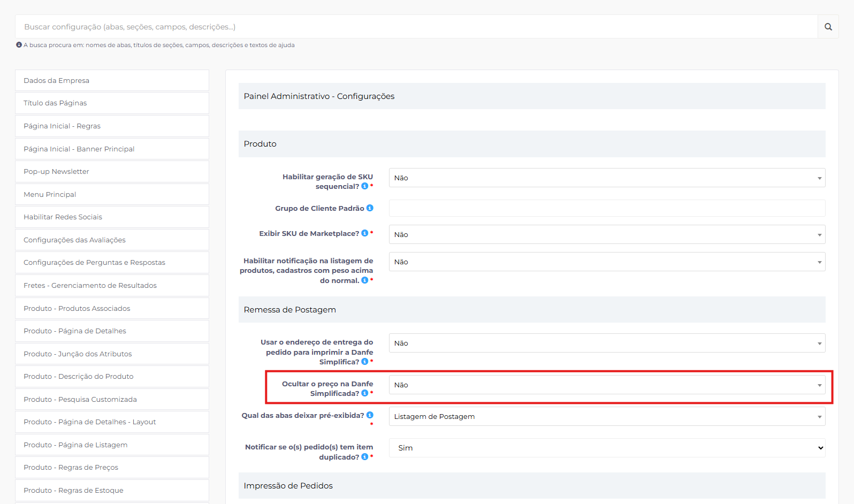Click info icon for Ocultar o preço na Danfe
854x504 pixels.
tap(364, 393)
